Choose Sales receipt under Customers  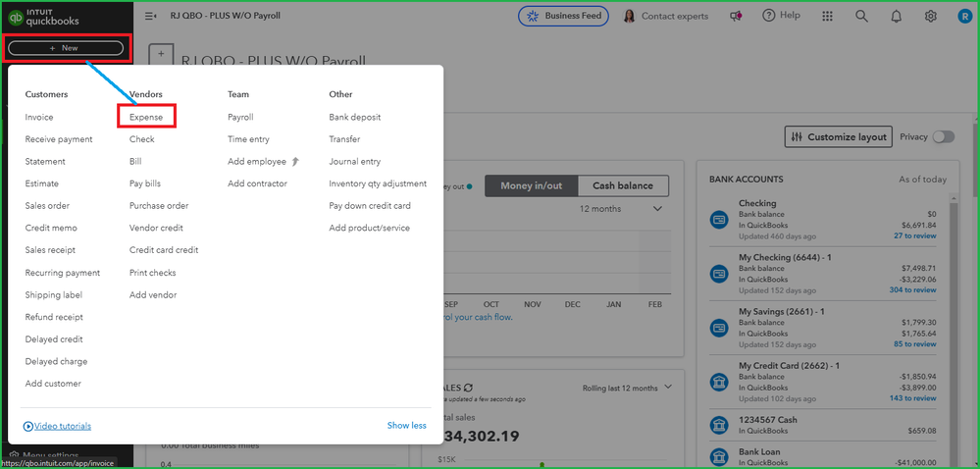click(50, 249)
